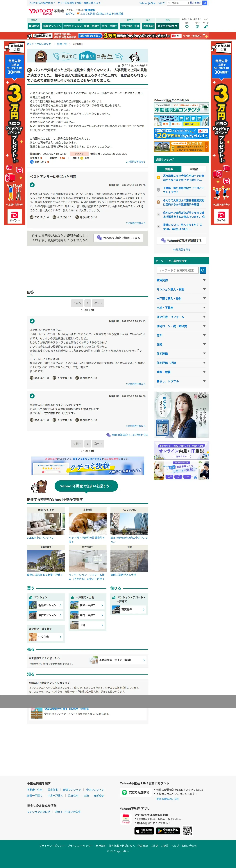
Task: Expand 保険 category in sidebar
Action: pyautogui.click(x=181, y=344)
